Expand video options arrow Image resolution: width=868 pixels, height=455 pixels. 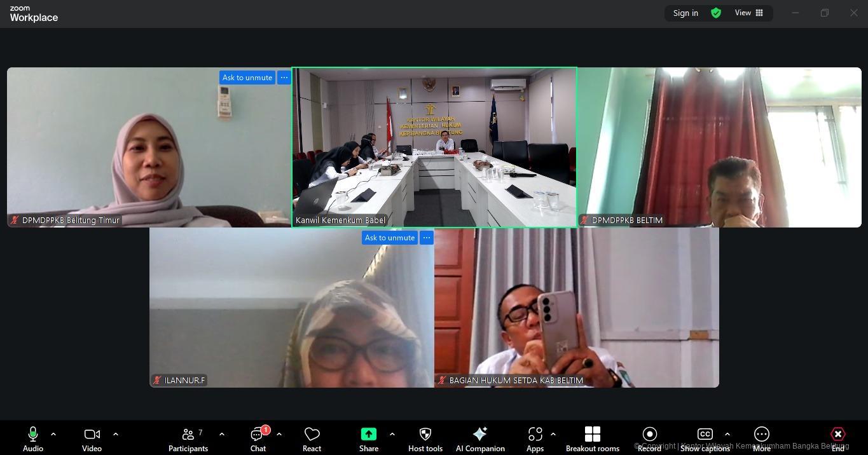116,434
